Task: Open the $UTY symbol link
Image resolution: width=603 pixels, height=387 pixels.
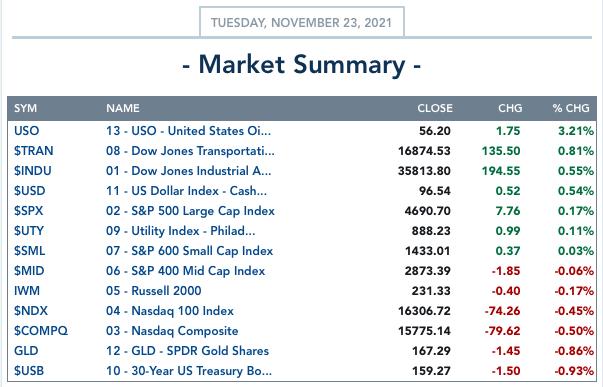Action: [x=29, y=231]
